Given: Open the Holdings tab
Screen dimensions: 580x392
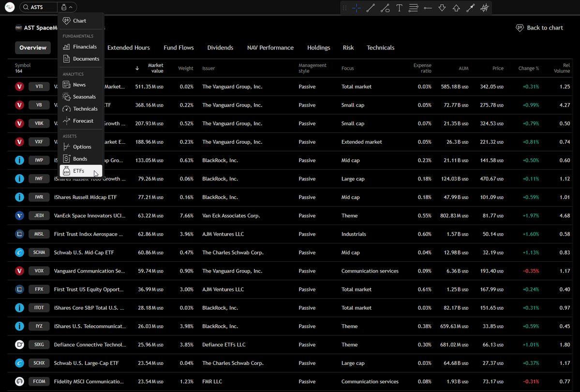Looking at the screenshot, I should click(318, 48).
